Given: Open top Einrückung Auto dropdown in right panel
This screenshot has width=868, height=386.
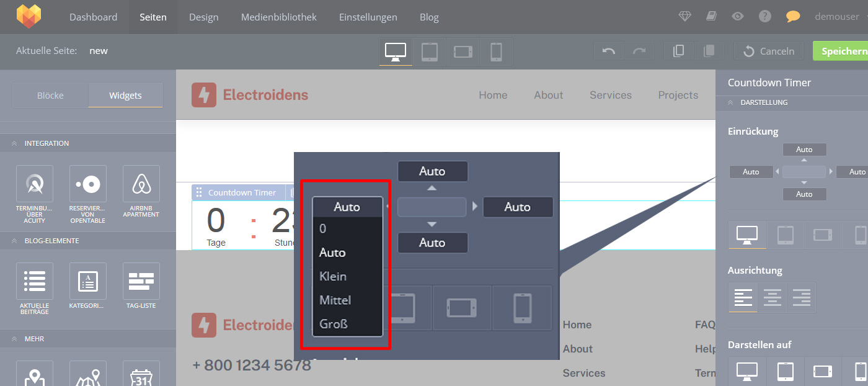Looking at the screenshot, I should [804, 150].
